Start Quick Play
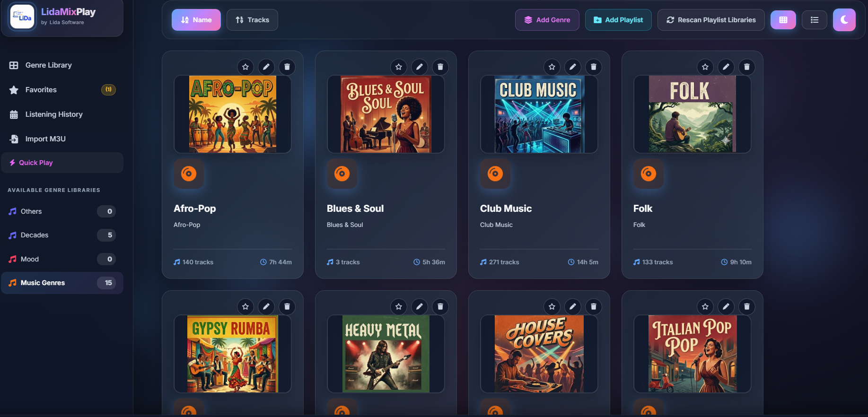This screenshot has height=417, width=868. click(62, 163)
